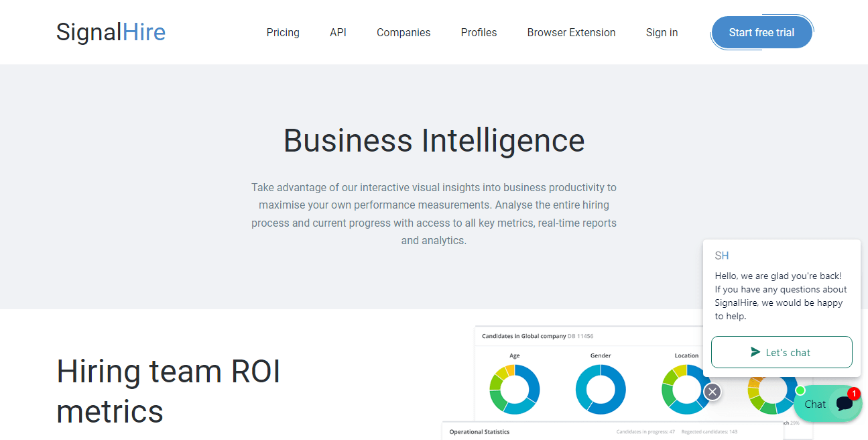Click the SignalHire logo
Viewport: 868px width, 440px height.
point(111,32)
